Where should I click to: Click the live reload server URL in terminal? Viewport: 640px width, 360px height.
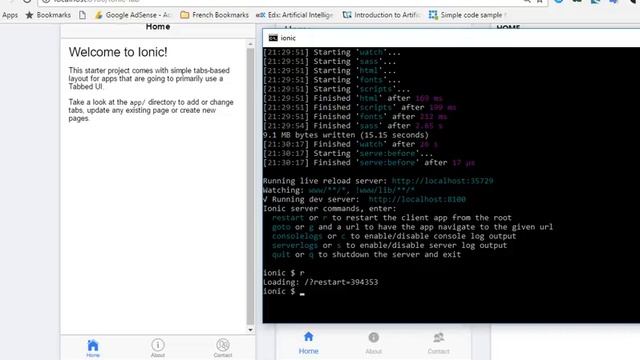pos(442,181)
